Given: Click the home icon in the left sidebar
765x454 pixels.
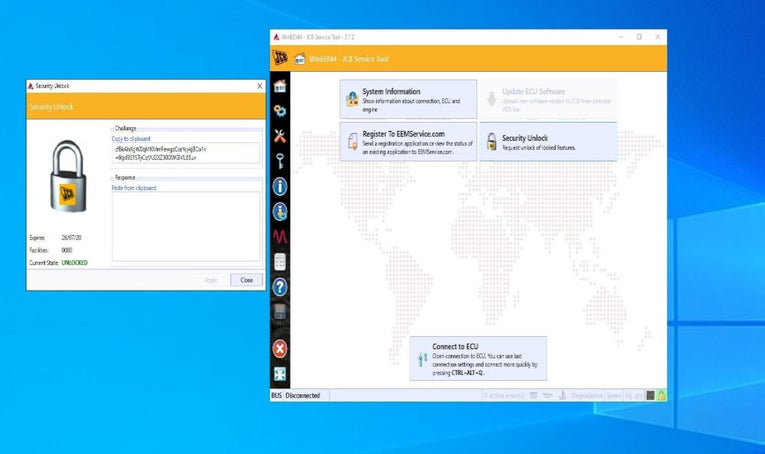Looking at the screenshot, I should [280, 85].
